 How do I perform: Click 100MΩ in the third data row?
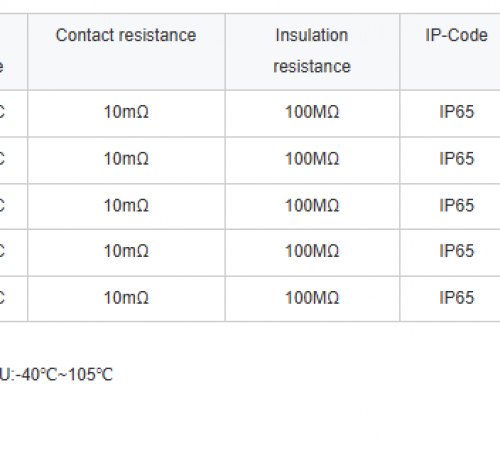[x=312, y=206]
